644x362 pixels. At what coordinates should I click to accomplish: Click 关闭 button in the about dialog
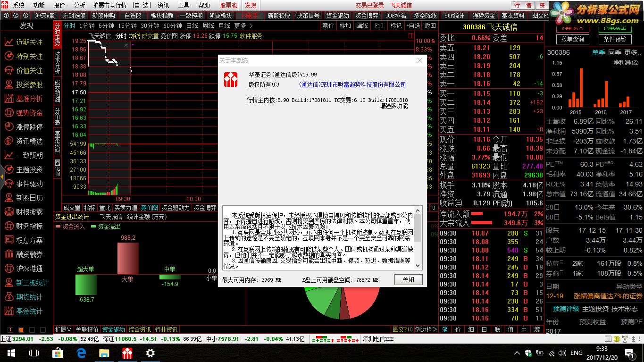(x=408, y=279)
